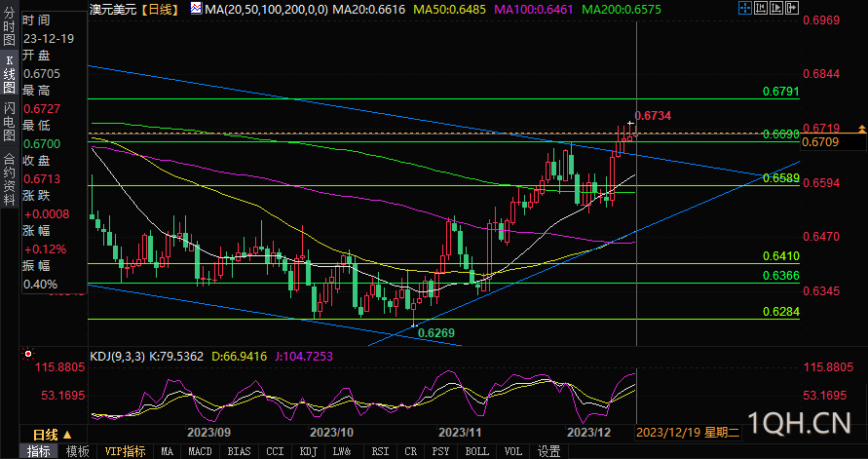Image resolution: width=868 pixels, height=459 pixels.
Task: Apply the RSI indicator
Action: 380,451
